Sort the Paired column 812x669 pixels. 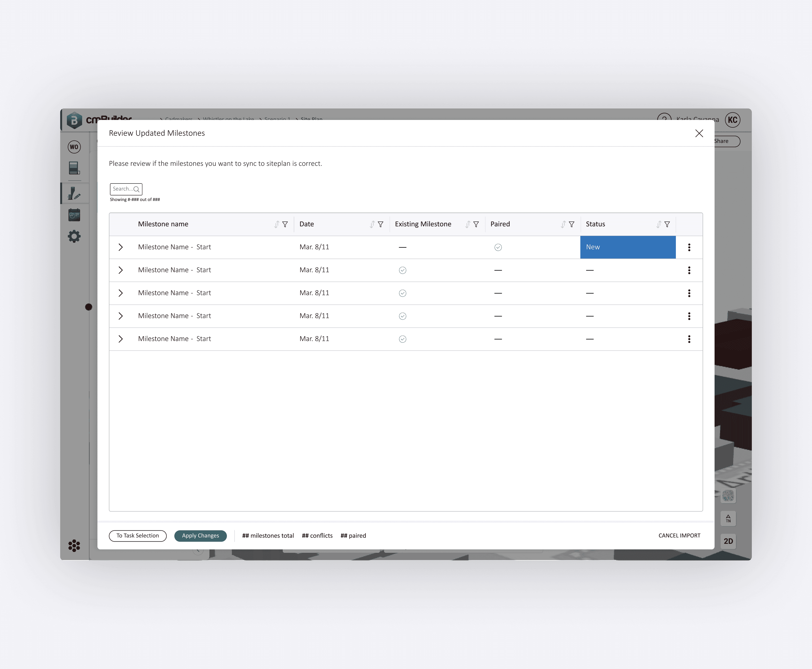point(563,224)
